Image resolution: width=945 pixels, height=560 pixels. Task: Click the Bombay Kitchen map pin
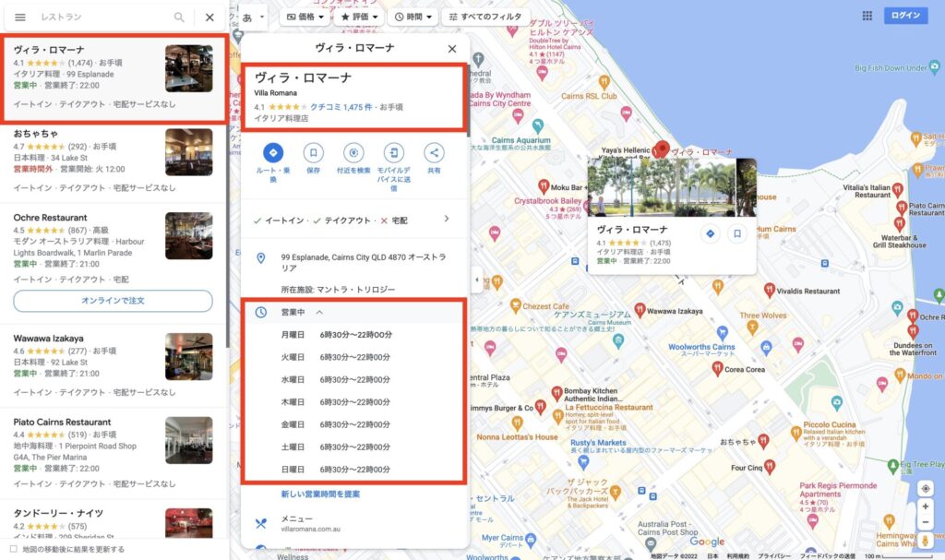pos(556,394)
